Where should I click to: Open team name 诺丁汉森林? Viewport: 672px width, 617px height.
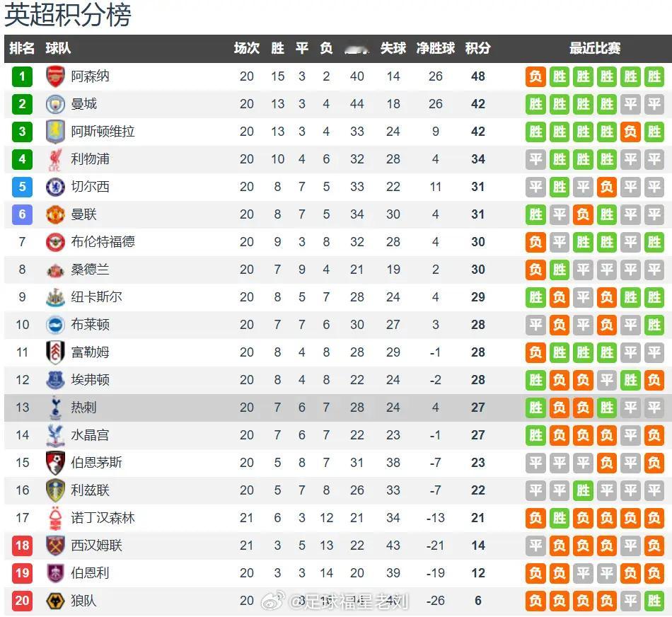[x=103, y=518]
